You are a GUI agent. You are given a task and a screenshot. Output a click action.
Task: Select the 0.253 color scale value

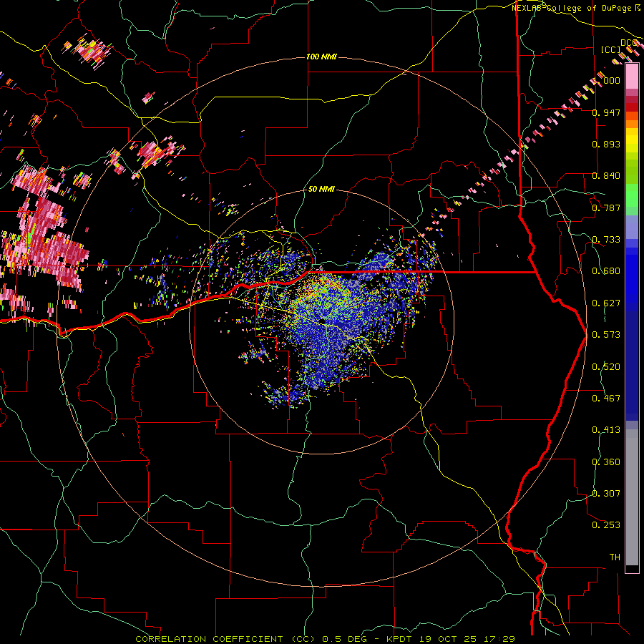pos(606,525)
